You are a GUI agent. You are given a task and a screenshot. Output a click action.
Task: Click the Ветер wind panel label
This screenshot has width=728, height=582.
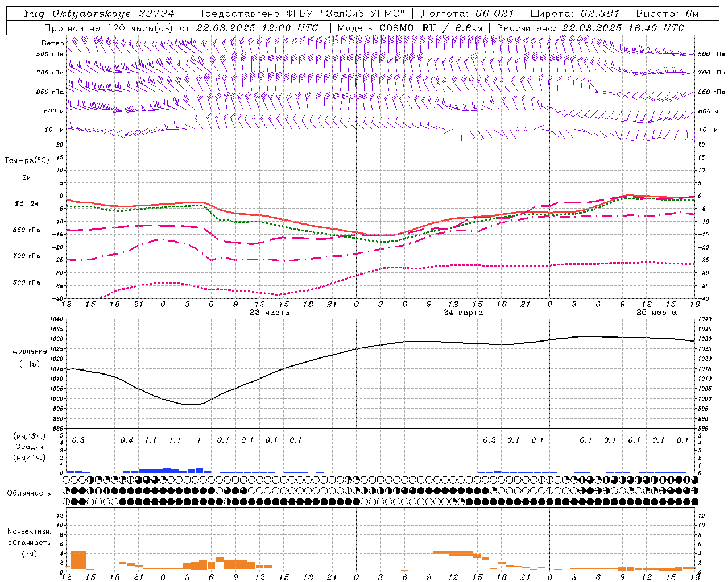click(x=52, y=43)
